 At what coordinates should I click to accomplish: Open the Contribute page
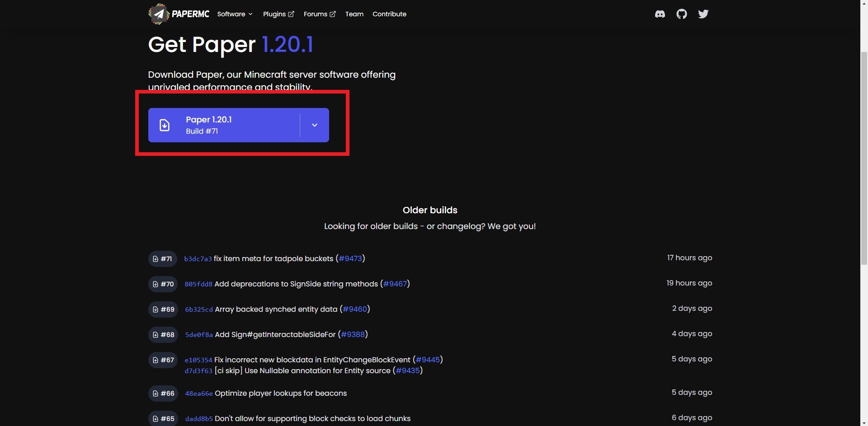tap(389, 14)
